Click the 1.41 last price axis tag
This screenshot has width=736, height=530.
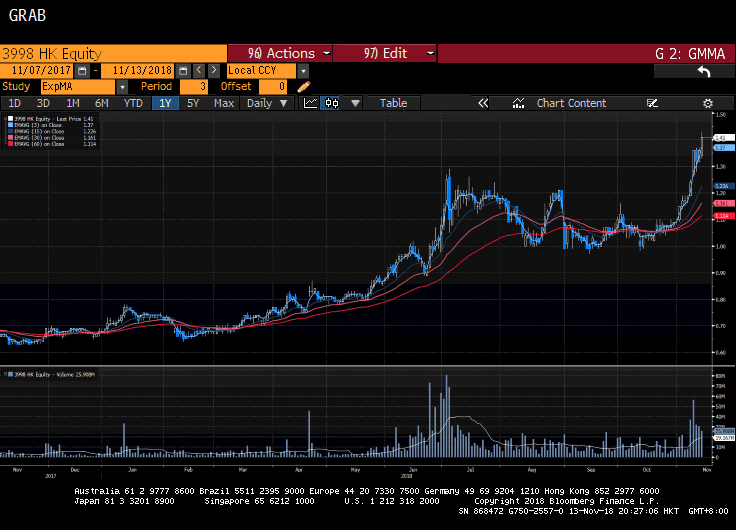click(x=723, y=138)
